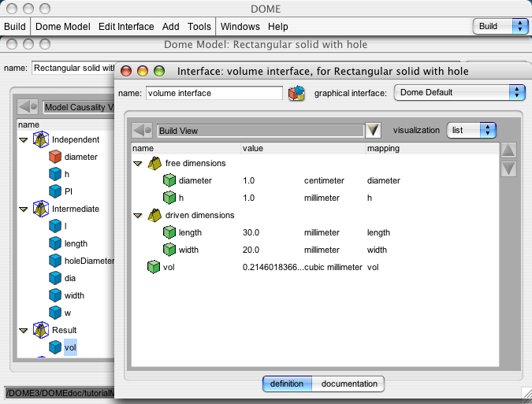Click the red cube icon for diameter in model tree
532x404 pixels.
click(55, 157)
